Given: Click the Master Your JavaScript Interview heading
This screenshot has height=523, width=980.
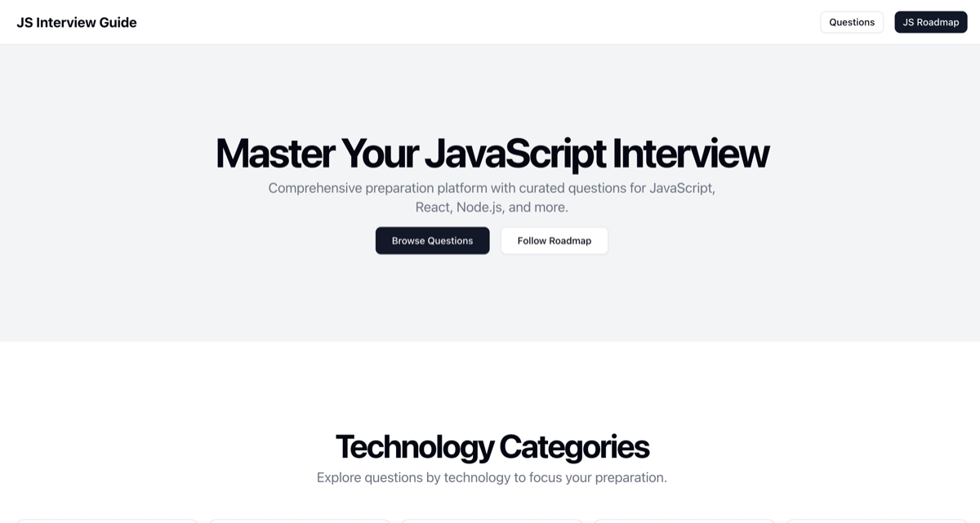Looking at the screenshot, I should click(492, 153).
